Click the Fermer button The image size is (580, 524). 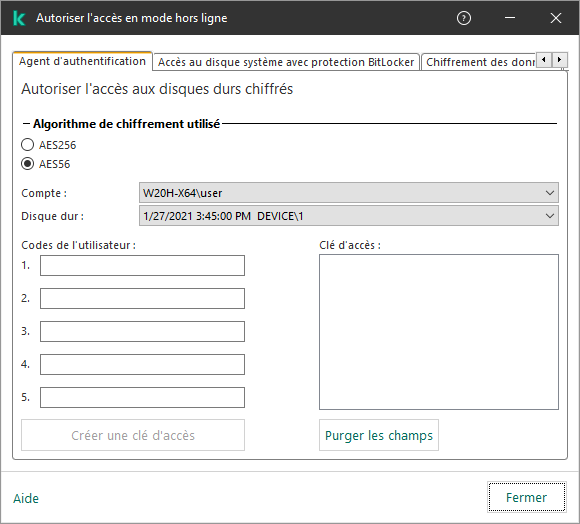[x=526, y=497]
